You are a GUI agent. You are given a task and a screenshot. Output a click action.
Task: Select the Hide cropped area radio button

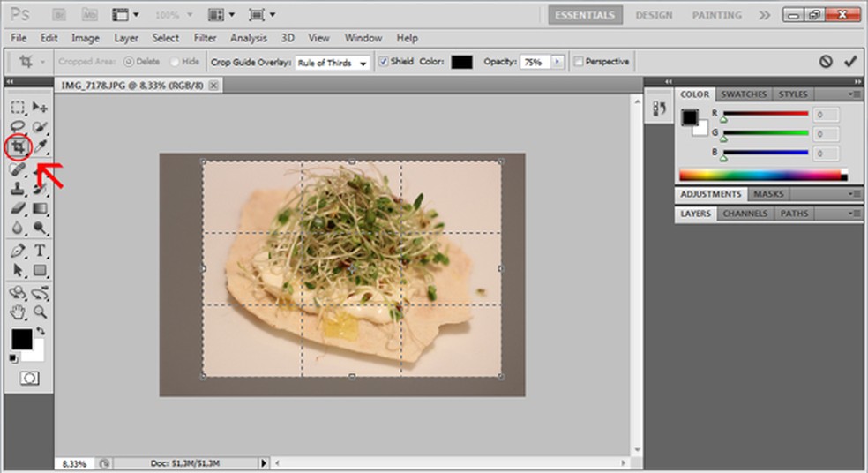(175, 62)
